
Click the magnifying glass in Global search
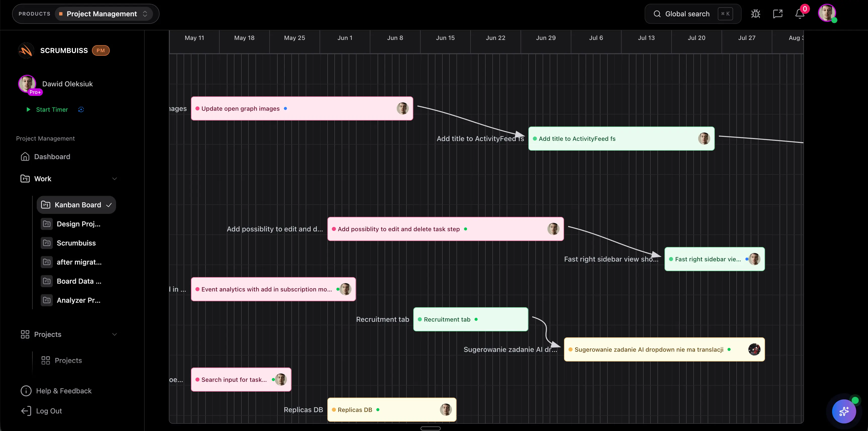pyautogui.click(x=657, y=14)
